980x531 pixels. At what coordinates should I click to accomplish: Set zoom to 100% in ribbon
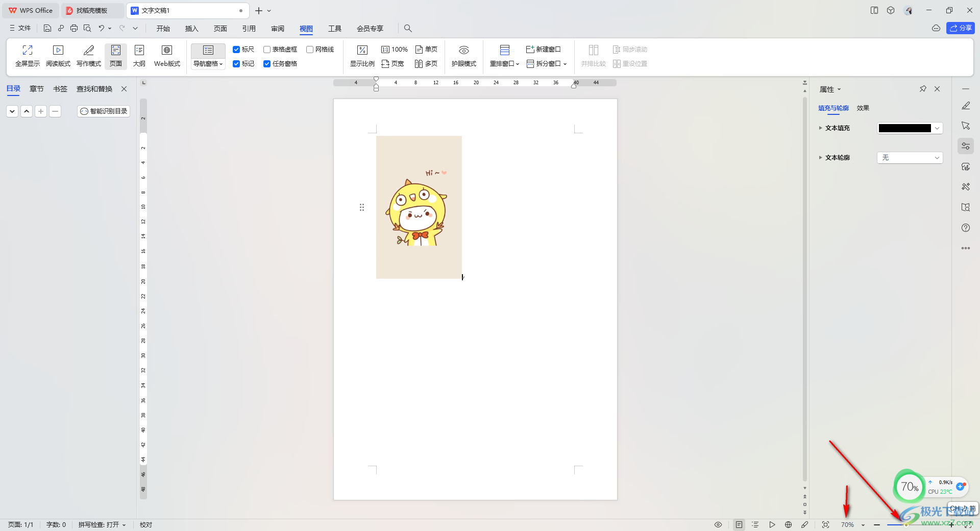tap(395, 50)
